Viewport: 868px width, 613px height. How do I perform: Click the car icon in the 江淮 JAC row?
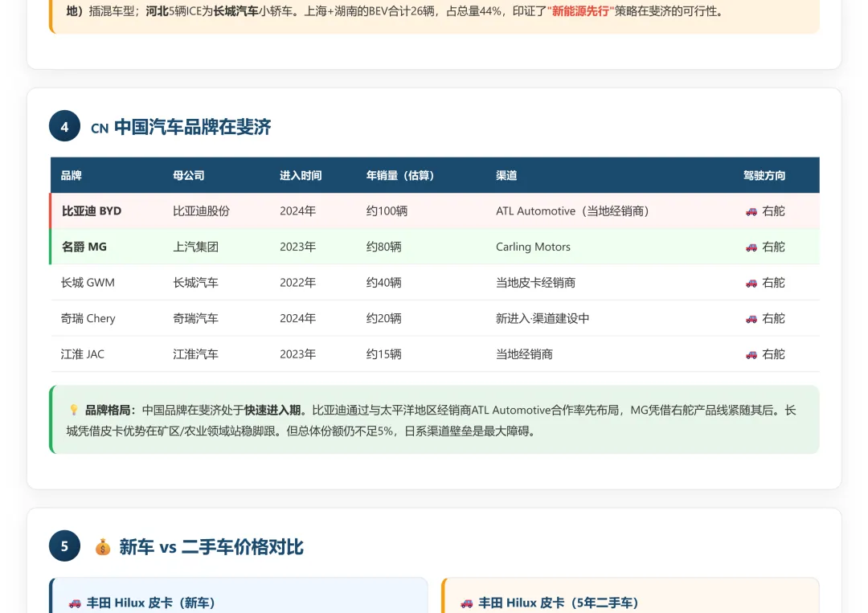(751, 354)
